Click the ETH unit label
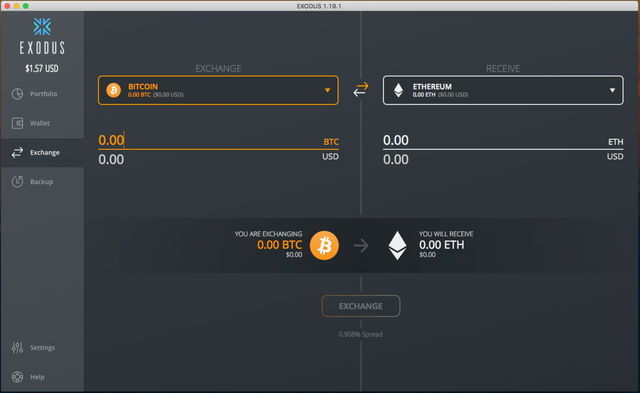This screenshot has width=640, height=393. click(x=616, y=142)
